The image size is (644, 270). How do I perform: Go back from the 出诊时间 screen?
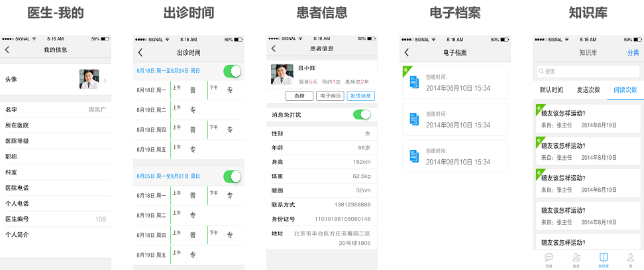(140, 52)
